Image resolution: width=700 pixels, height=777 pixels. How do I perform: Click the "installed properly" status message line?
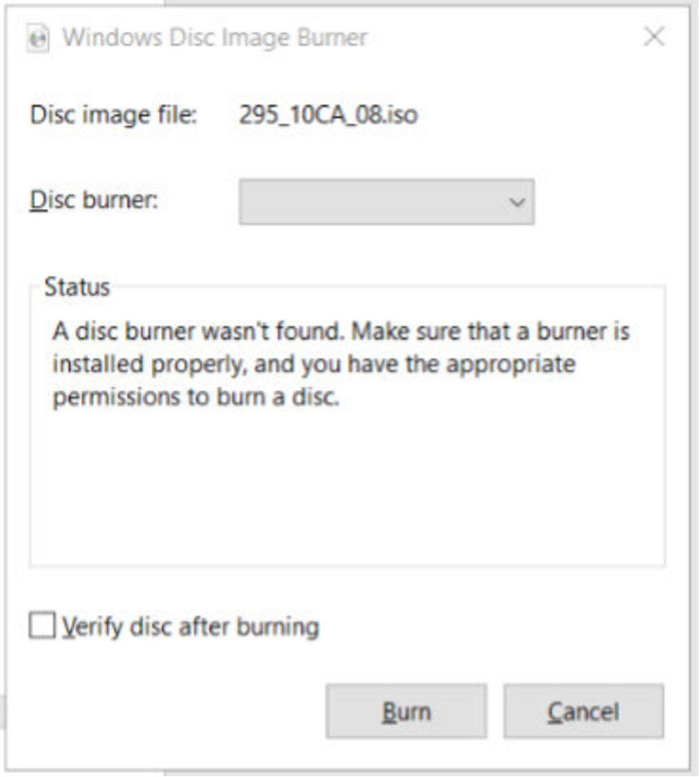point(313,365)
